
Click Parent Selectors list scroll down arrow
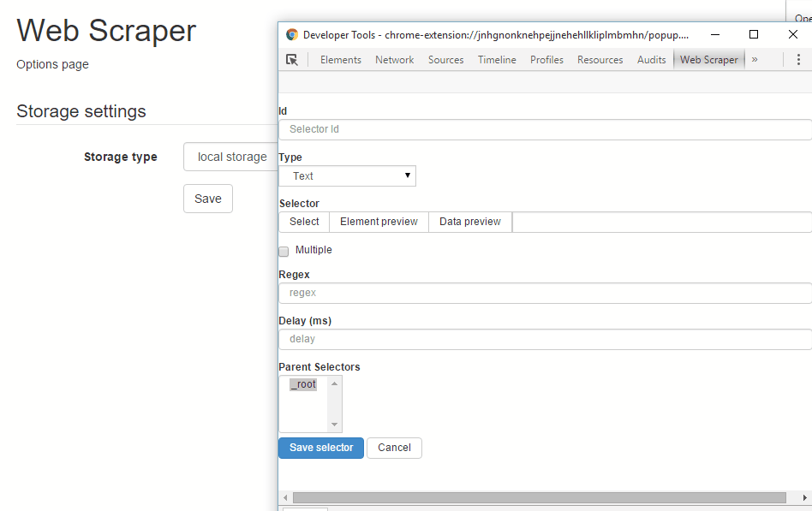tap(335, 425)
